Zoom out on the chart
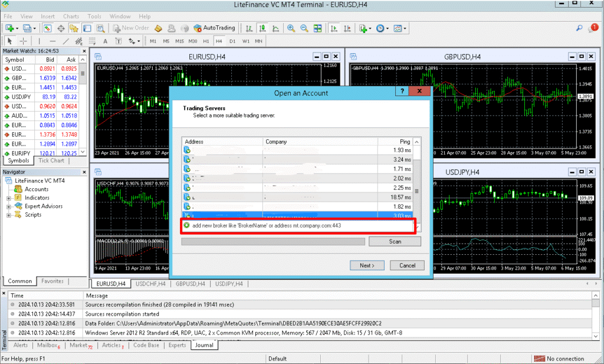Viewport: 604px width, 364px height. click(304, 28)
